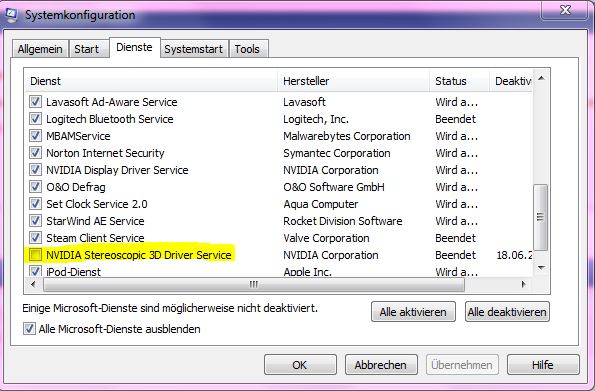The width and height of the screenshot is (595, 391).
Task: Uncheck Logitech Bluetooth Service checkbox
Action: (x=35, y=119)
